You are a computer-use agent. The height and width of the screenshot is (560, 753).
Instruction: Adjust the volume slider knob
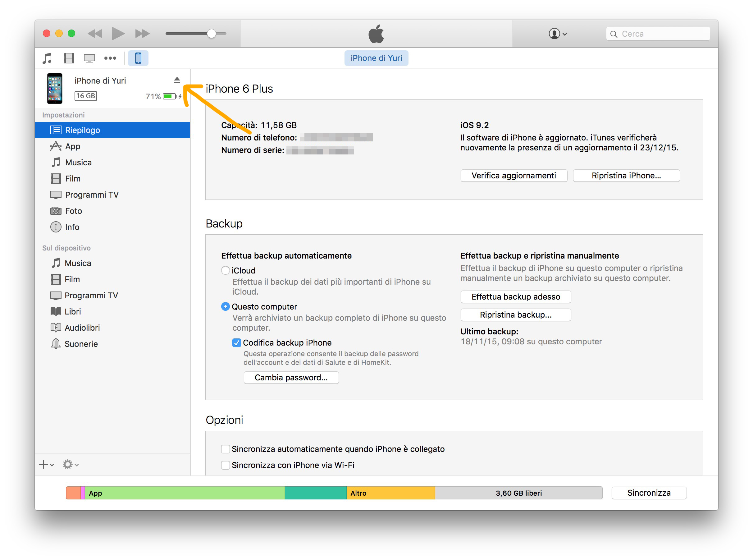pyautogui.click(x=212, y=34)
